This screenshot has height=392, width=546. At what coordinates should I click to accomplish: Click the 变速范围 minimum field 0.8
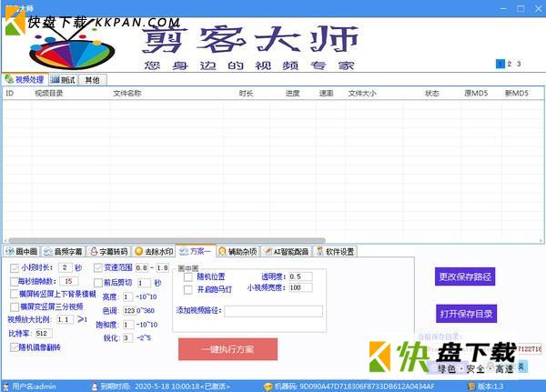(142, 267)
